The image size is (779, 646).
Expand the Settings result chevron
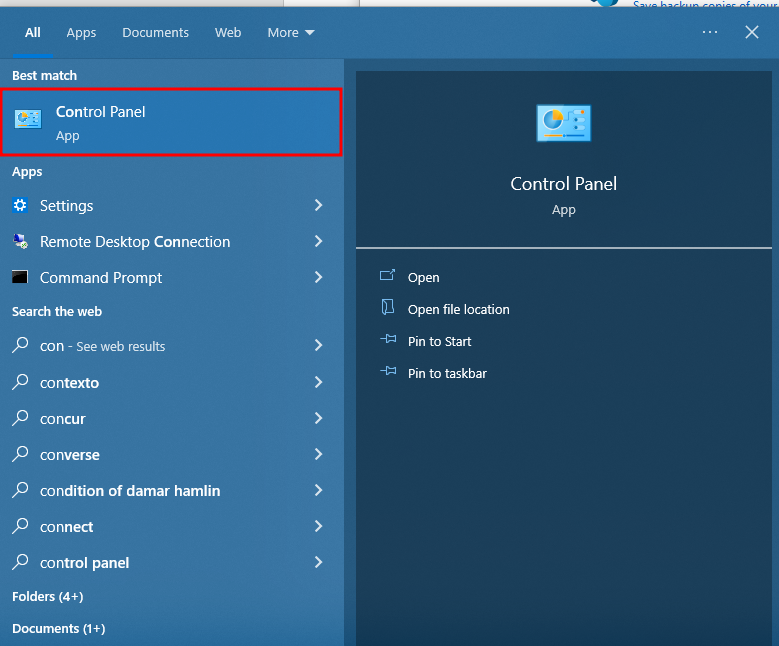[x=318, y=205]
